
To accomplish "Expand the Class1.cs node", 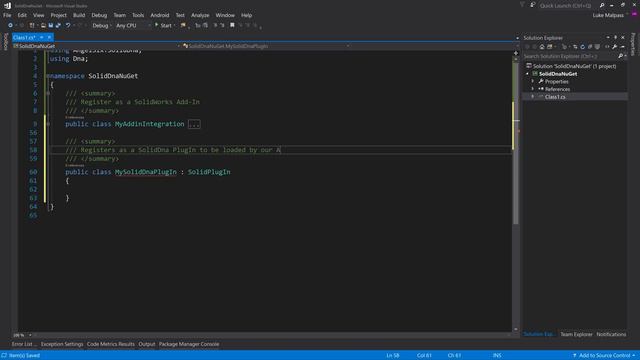I will point(533,97).
